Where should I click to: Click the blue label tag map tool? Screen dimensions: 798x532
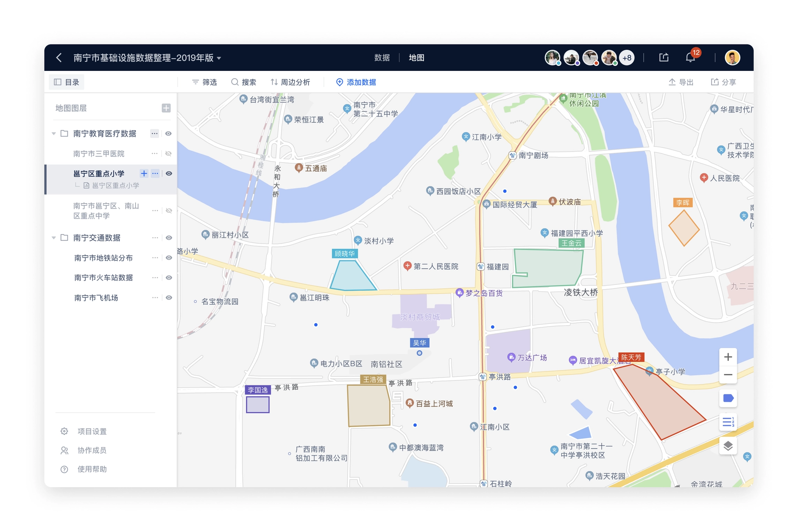pyautogui.click(x=728, y=398)
